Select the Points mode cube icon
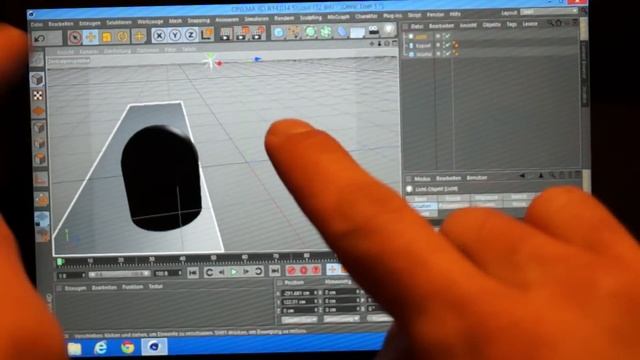This screenshot has height=360, width=640. click(x=39, y=127)
